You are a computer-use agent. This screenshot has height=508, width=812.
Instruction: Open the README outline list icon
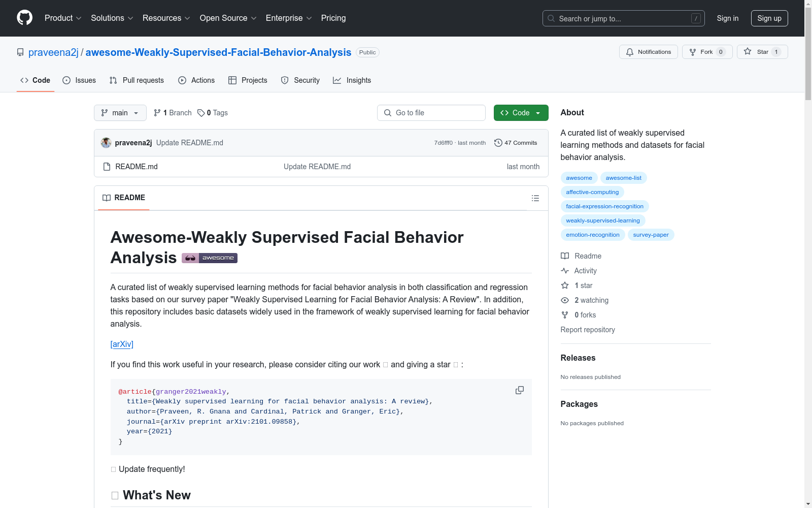tap(535, 198)
